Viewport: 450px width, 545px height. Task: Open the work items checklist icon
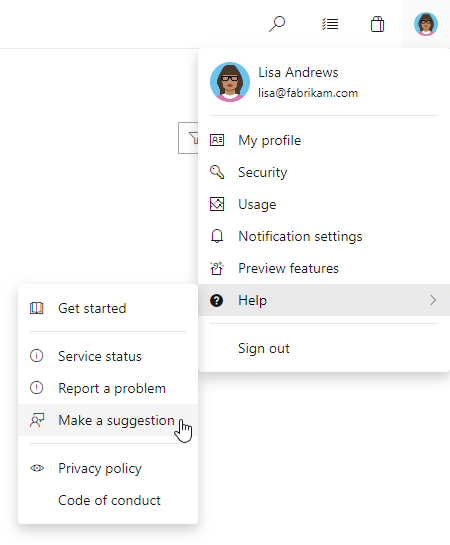tap(330, 24)
